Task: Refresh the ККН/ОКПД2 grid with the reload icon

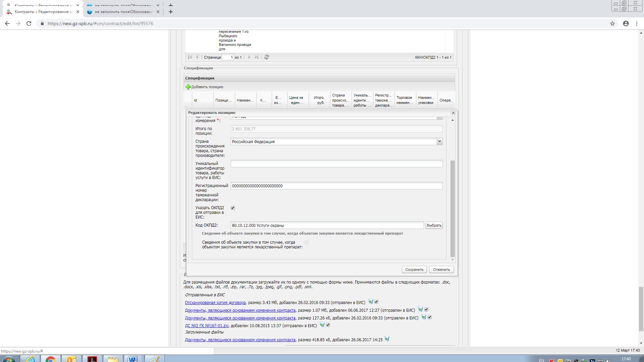Action: pyautogui.click(x=267, y=57)
